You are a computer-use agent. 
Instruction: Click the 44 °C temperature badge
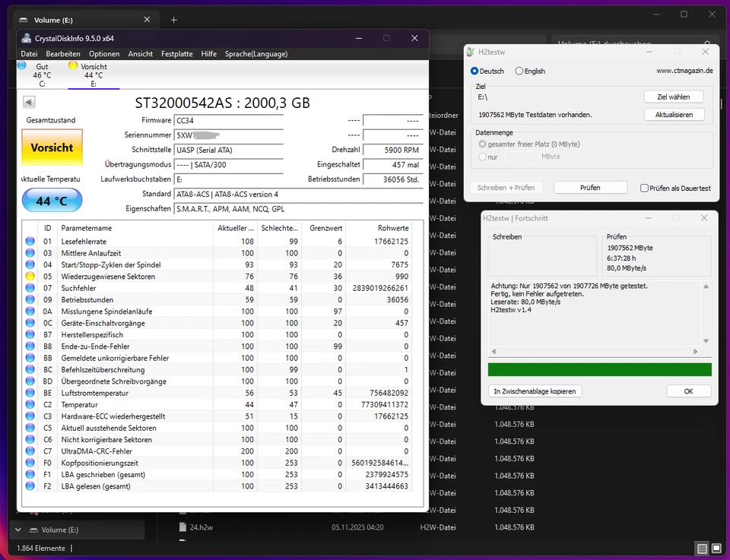[52, 201]
